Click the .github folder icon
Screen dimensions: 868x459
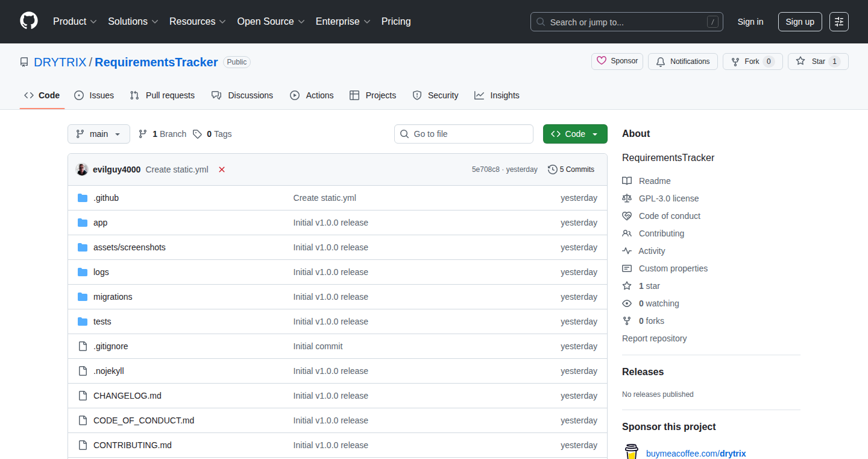pyautogui.click(x=83, y=198)
